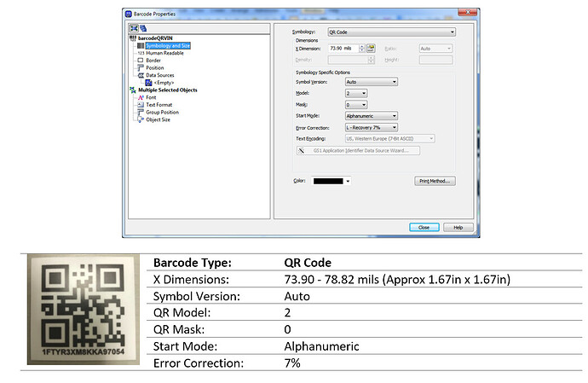Open Symbology and Size properties
The image size is (588, 383).
pyautogui.click(x=168, y=45)
